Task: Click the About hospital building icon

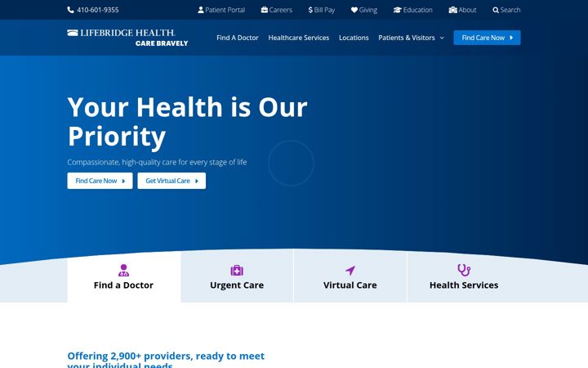Action: [x=453, y=10]
